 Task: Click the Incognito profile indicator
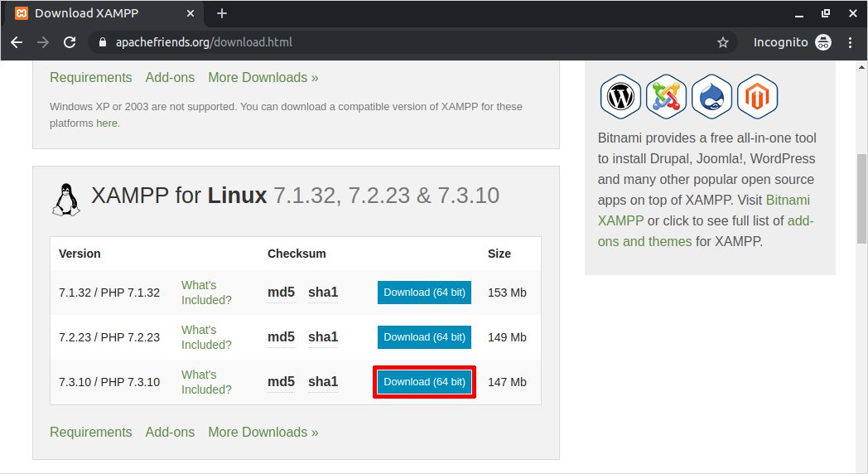click(792, 42)
